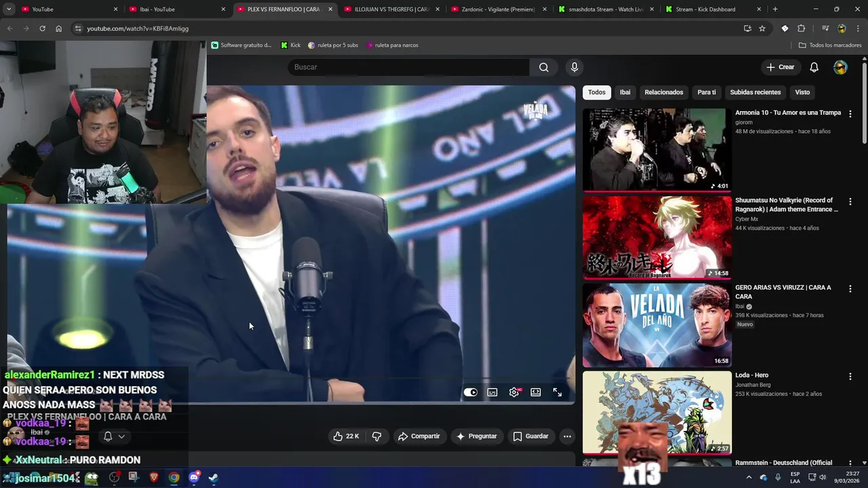The height and width of the screenshot is (488, 868).
Task: Open the YouTube account avatar menu
Action: (x=840, y=67)
